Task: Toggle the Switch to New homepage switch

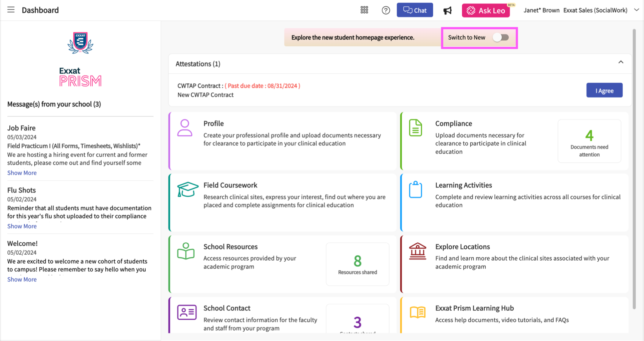Action: (501, 37)
